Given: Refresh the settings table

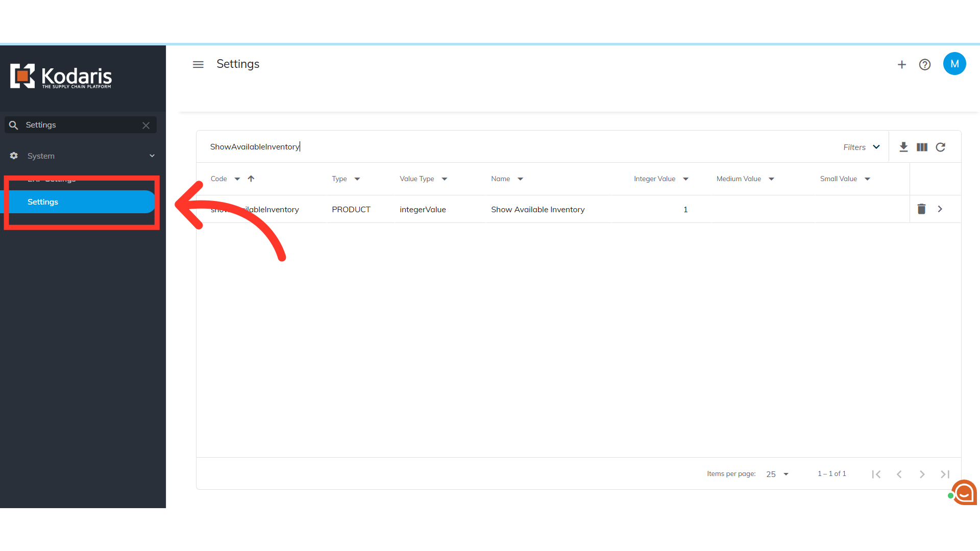Looking at the screenshot, I should coord(940,147).
